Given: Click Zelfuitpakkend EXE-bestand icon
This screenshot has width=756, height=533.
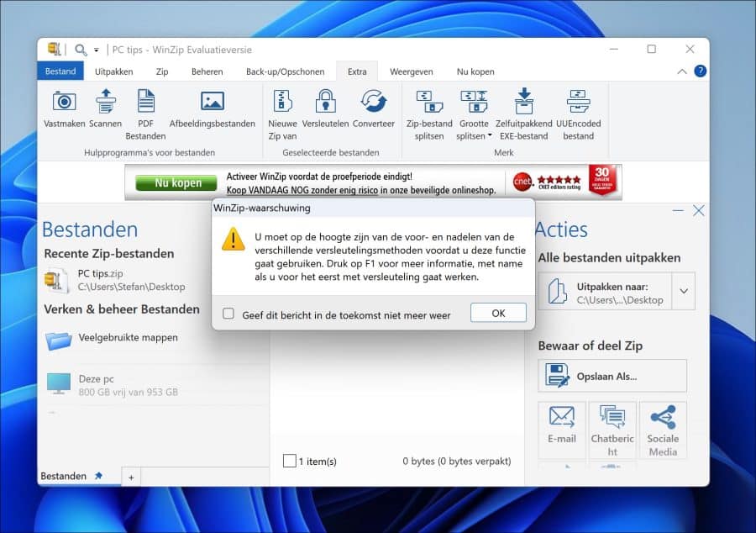Looking at the screenshot, I should 524,101.
